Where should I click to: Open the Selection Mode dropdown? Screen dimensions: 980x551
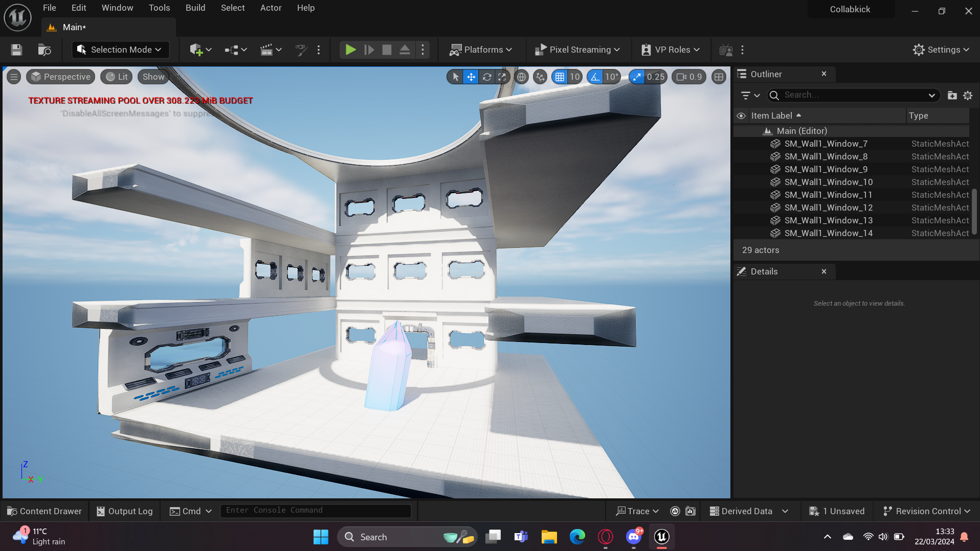tap(120, 50)
